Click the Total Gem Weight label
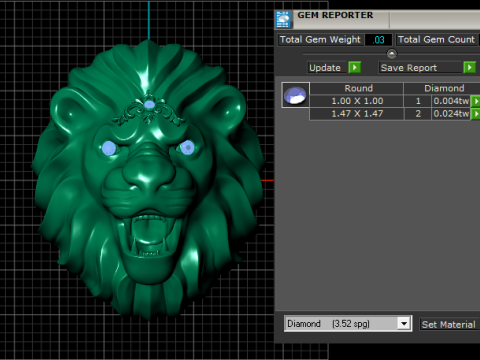Viewport: 480px width, 360px height. click(x=320, y=40)
